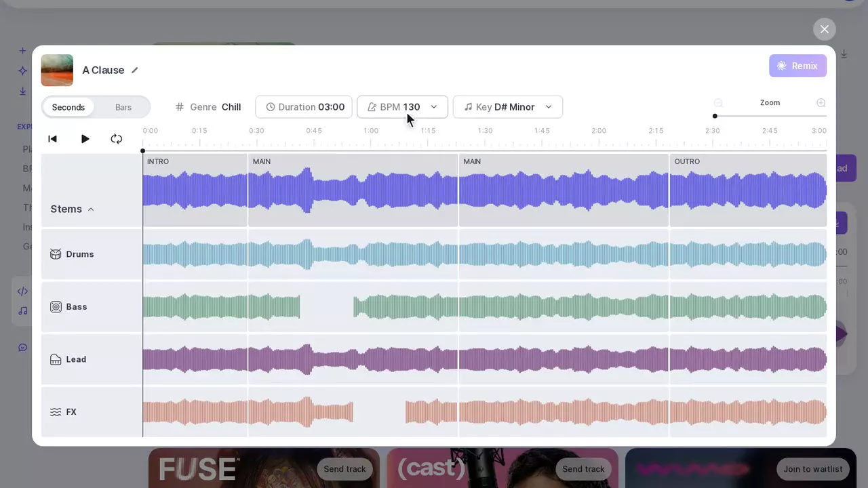Click the Duration 03:00 button
The width and height of the screenshot is (868, 488).
304,107
